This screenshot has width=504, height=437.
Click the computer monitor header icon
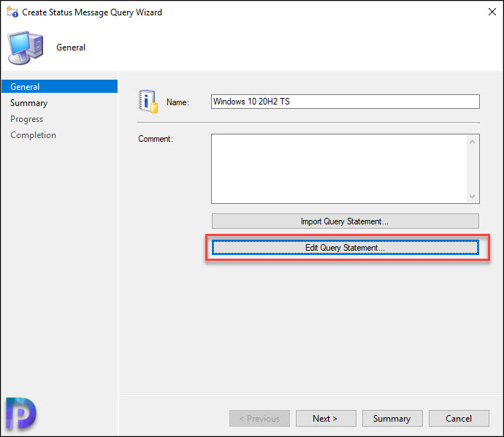26,47
